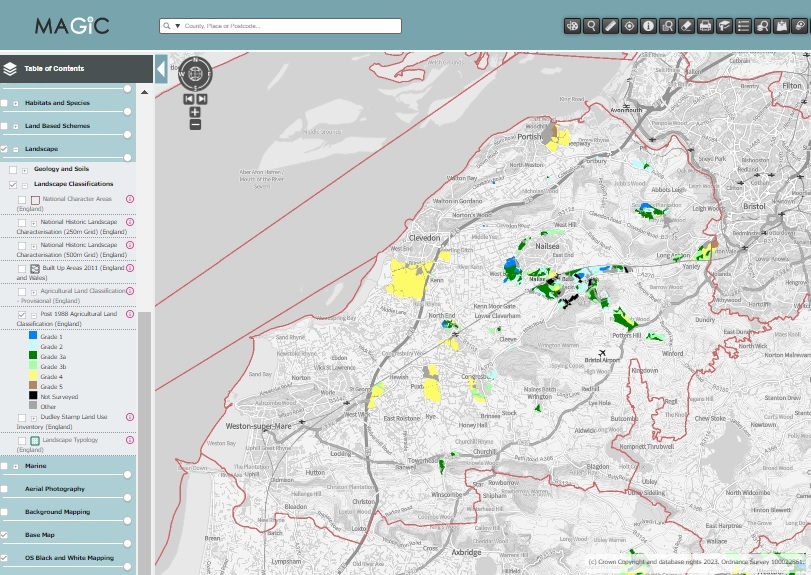The image size is (811, 575).
Task: Open the print map tool
Action: tap(705, 26)
